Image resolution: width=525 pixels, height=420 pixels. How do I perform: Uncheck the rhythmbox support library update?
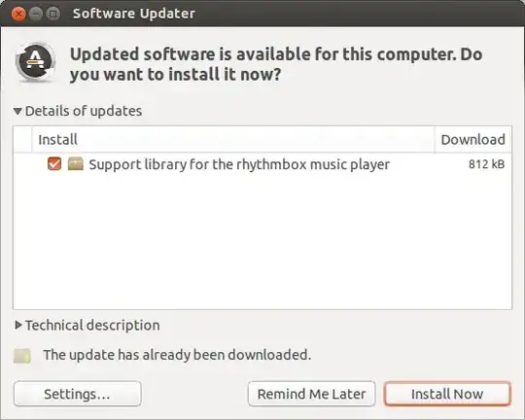[x=54, y=163]
